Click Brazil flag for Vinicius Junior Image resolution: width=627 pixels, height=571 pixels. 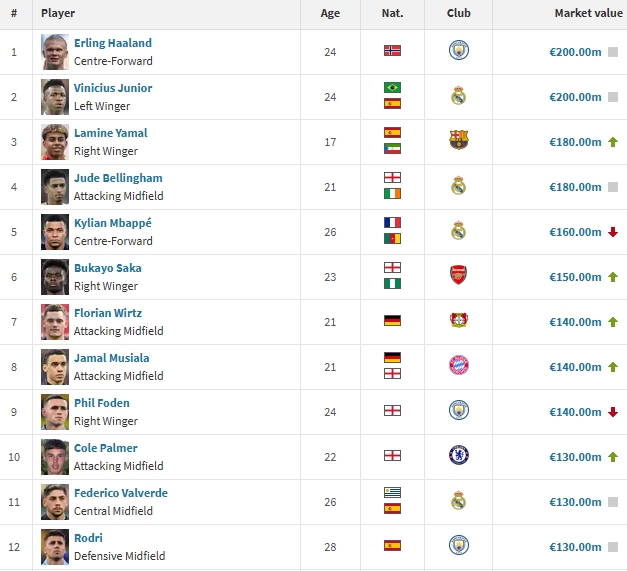[x=392, y=88]
